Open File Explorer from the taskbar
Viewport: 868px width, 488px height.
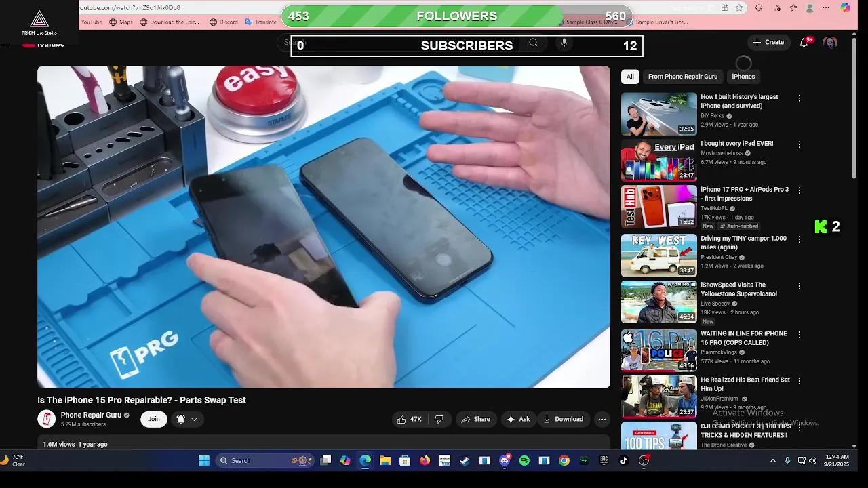point(385,461)
